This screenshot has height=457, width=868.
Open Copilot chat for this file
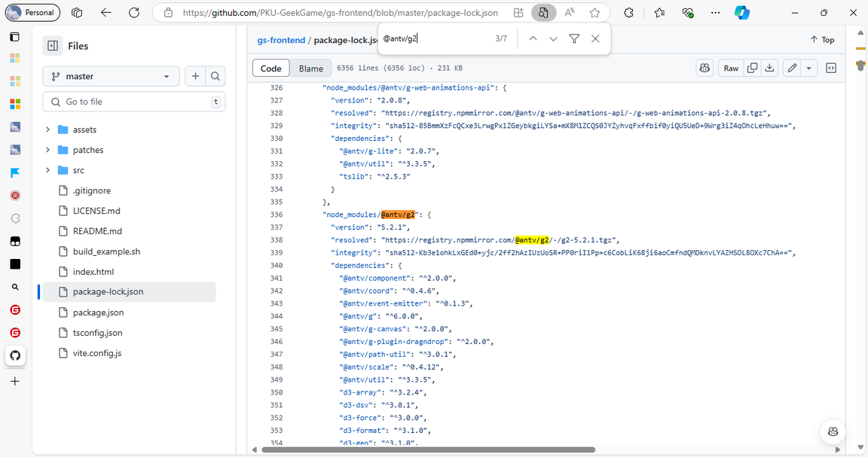tap(704, 68)
